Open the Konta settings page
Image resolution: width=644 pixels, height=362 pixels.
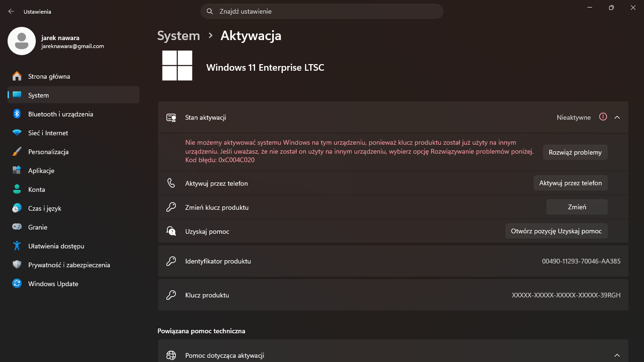(x=74, y=189)
